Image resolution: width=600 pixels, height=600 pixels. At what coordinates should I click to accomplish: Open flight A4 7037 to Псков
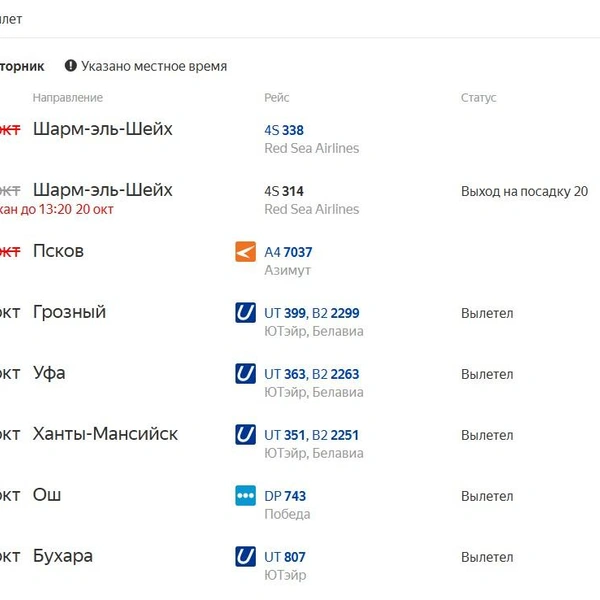pyautogui.click(x=288, y=252)
